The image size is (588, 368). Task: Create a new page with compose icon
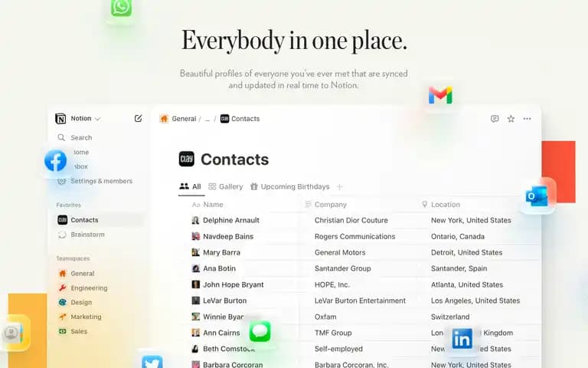138,119
